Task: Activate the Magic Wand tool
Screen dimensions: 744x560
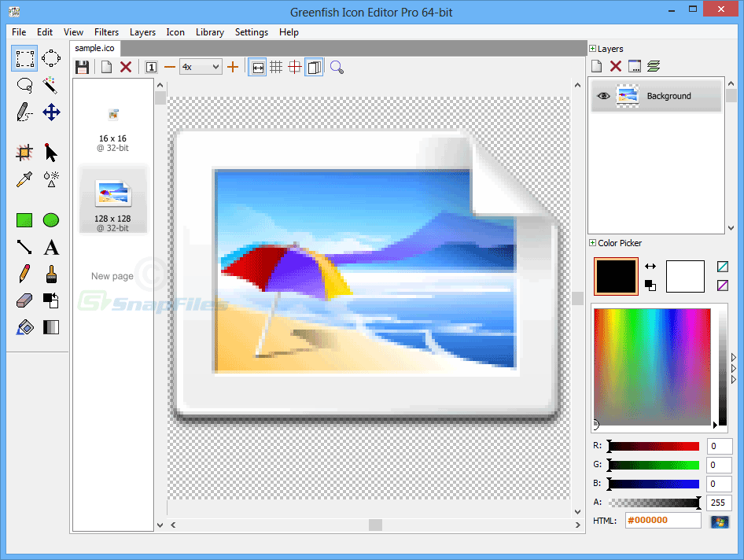Action: coord(51,85)
